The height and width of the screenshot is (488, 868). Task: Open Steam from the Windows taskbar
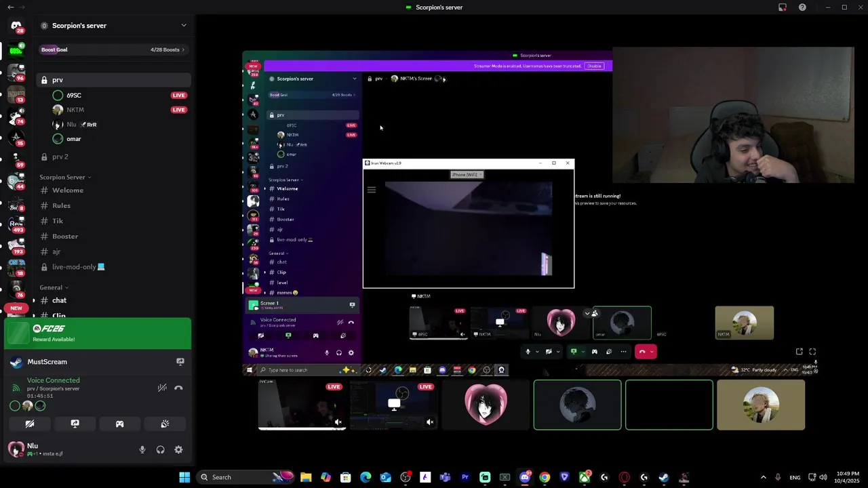664,477
